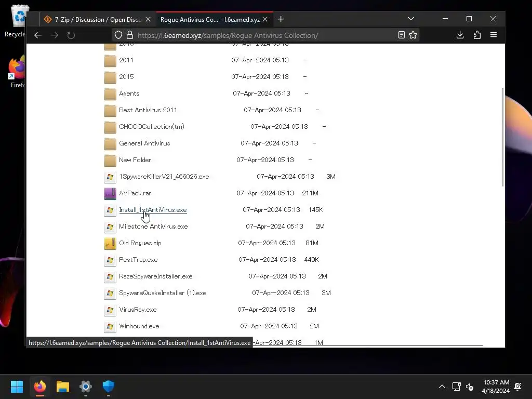
Task: Open the General Antivirus folder
Action: pyautogui.click(x=144, y=143)
